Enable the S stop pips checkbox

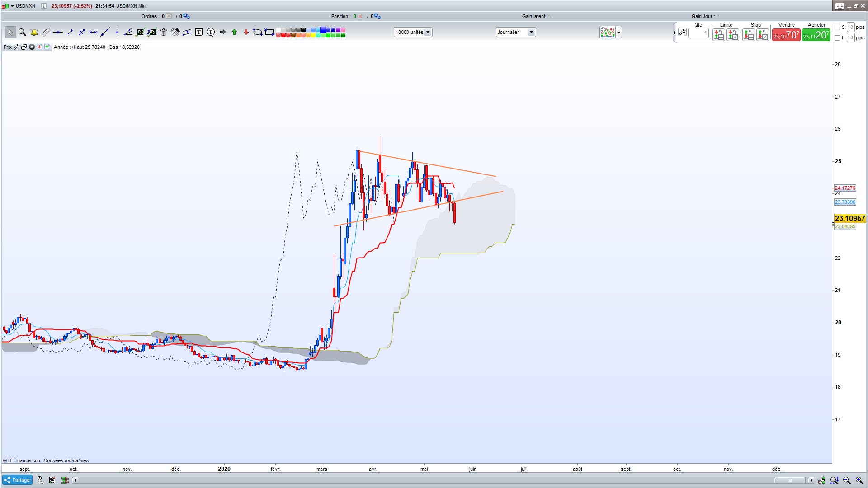tap(837, 28)
